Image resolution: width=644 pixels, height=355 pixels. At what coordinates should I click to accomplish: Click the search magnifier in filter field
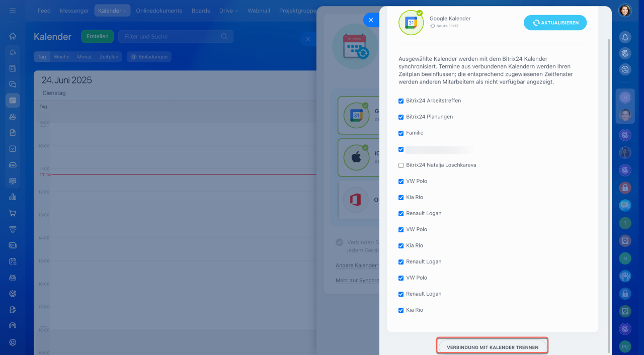(224, 36)
